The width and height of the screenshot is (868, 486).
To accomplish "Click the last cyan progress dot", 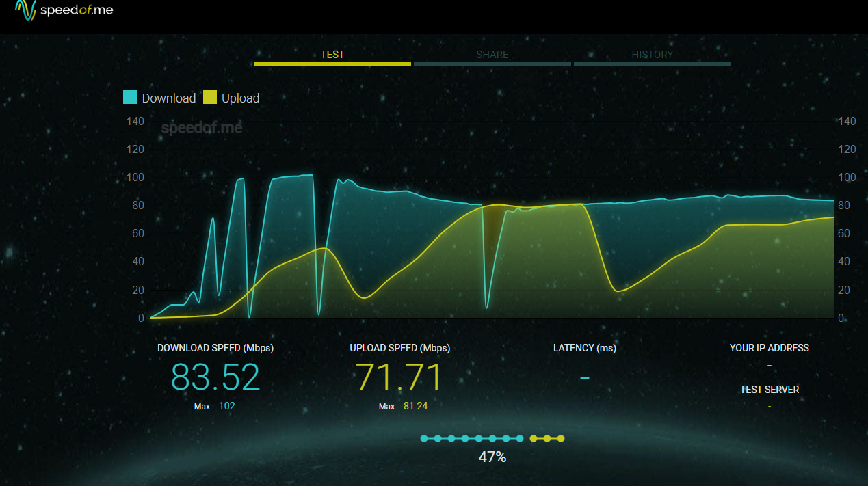I will (x=520, y=438).
